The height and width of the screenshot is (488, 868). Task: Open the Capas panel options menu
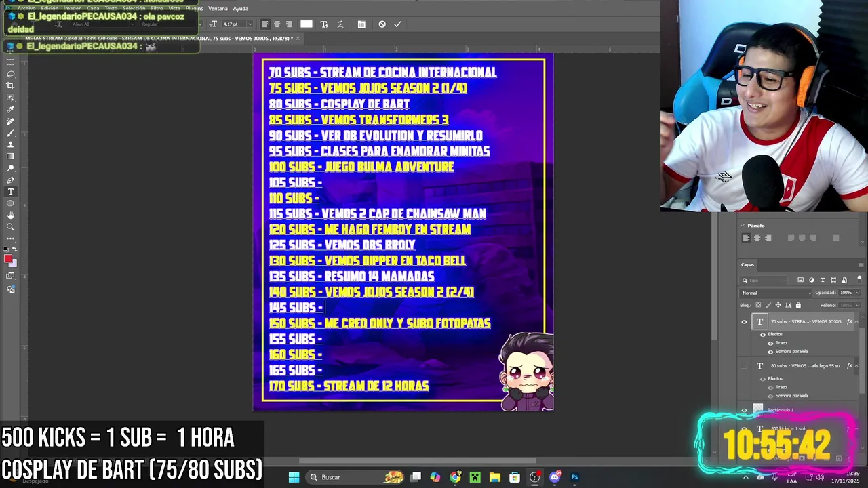[861, 265]
